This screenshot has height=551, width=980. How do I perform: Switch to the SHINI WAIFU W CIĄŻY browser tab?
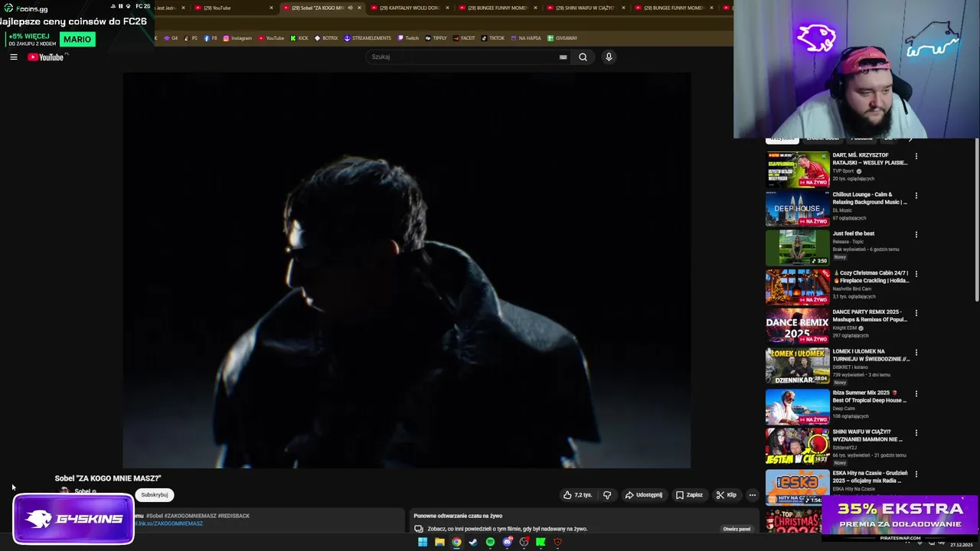coord(585,8)
